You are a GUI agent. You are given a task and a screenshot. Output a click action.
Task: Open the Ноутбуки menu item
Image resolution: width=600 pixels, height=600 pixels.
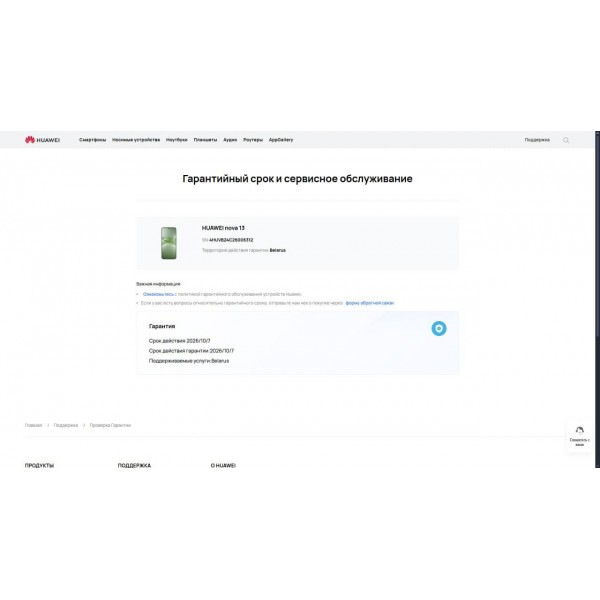pos(177,140)
